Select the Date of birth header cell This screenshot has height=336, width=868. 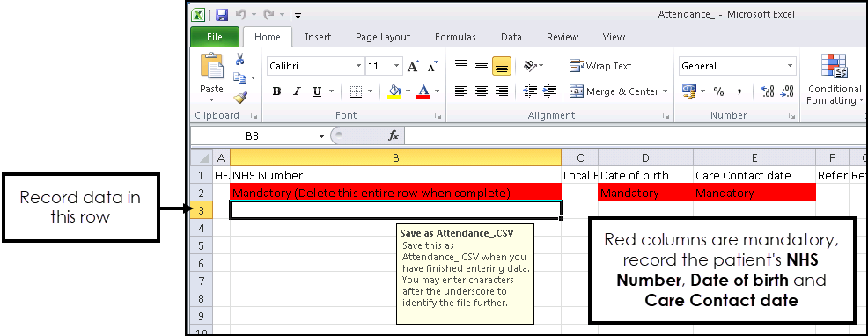[x=645, y=175]
